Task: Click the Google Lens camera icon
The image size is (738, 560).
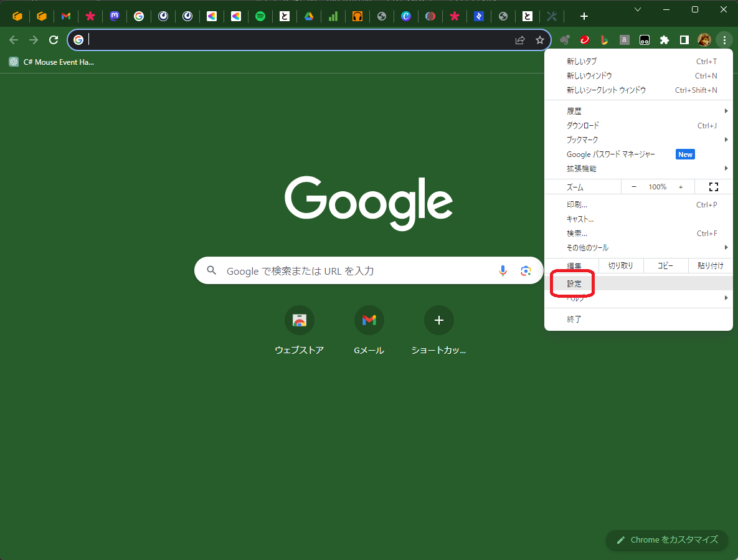Action: [x=526, y=270]
